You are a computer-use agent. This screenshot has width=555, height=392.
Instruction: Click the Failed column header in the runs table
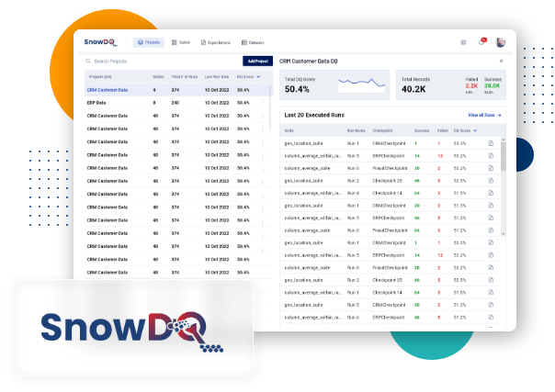click(x=443, y=130)
